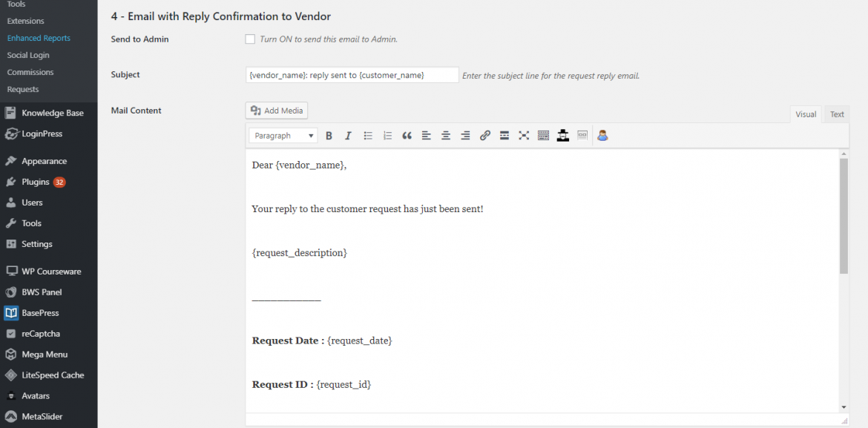This screenshot has height=428, width=868.
Task: Center the text alignment
Action: coord(445,135)
